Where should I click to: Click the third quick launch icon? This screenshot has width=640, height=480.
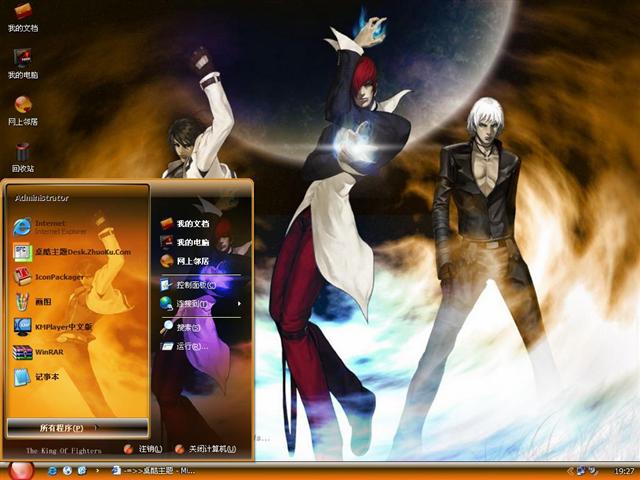82,471
